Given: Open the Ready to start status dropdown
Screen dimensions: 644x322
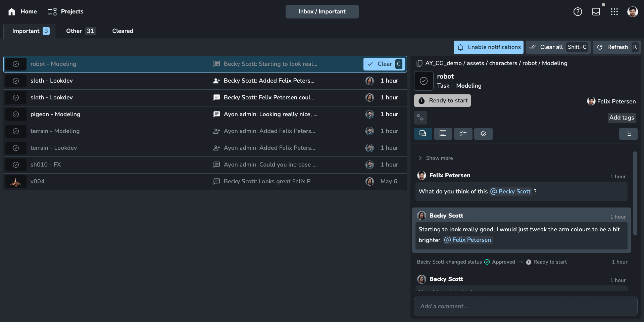Looking at the screenshot, I should [x=442, y=101].
